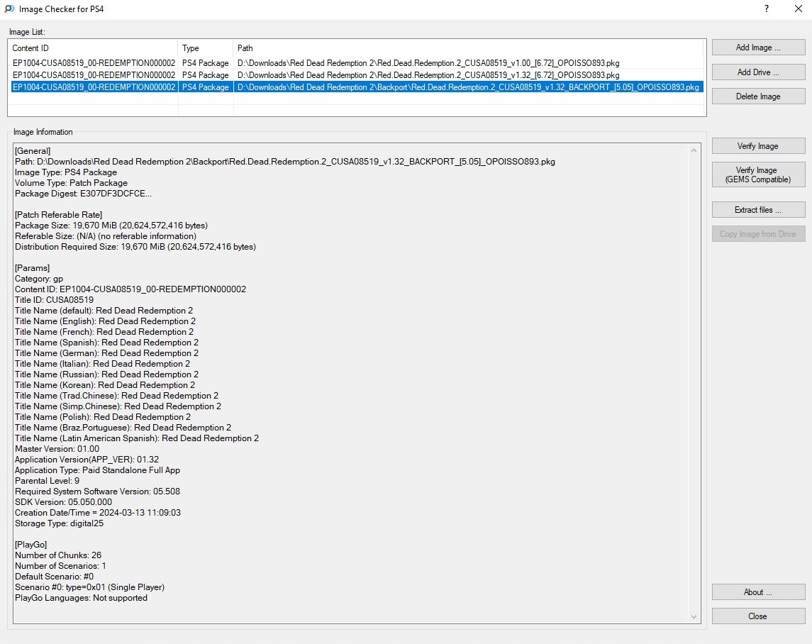The height and width of the screenshot is (644, 812).
Task: Click PS4 Package type cell in first row
Action: (x=205, y=62)
